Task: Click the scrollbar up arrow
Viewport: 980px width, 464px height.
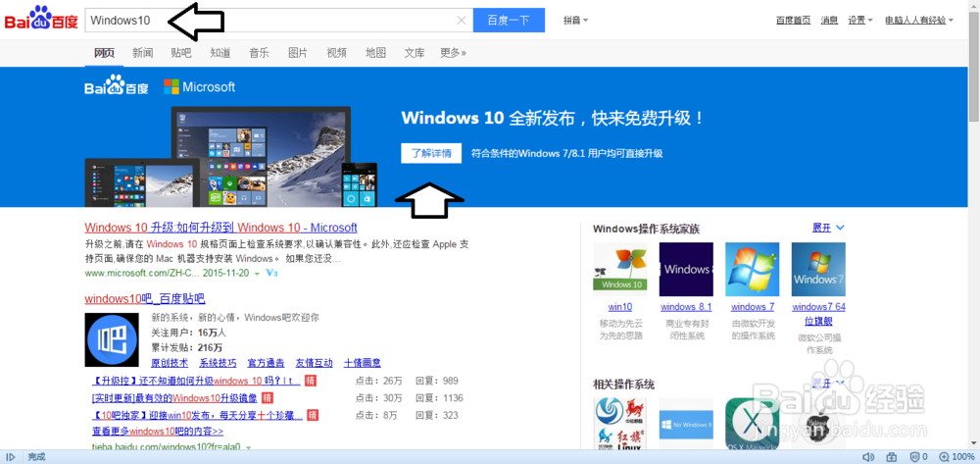Action: pos(974,5)
